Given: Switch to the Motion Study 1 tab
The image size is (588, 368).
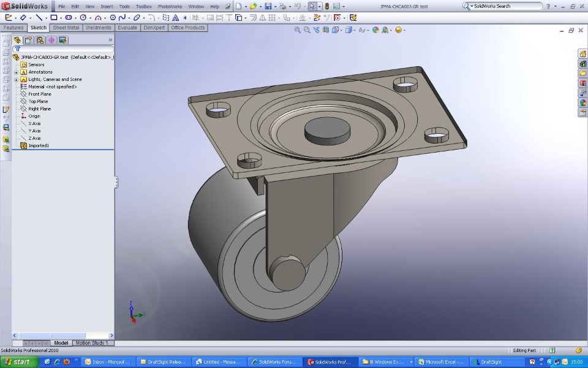Looking at the screenshot, I should [91, 343].
